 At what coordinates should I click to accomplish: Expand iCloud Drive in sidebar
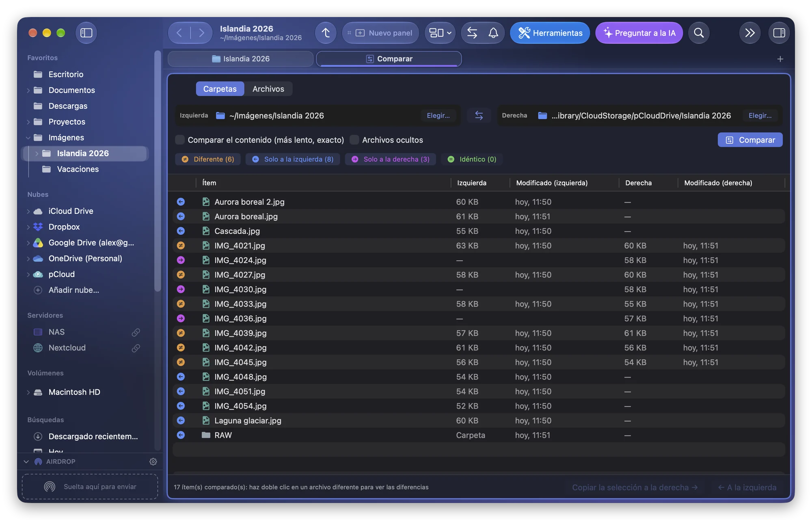pos(28,211)
